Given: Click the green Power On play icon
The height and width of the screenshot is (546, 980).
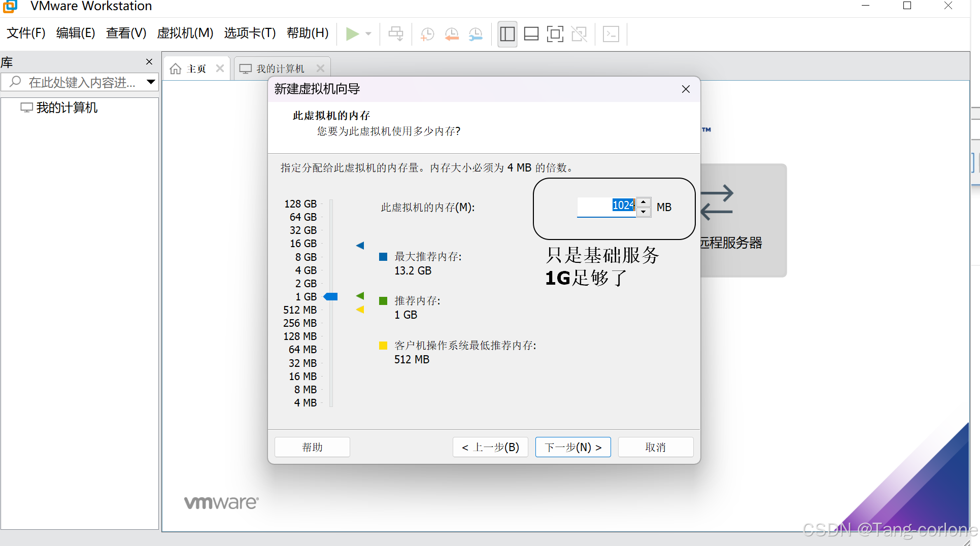Looking at the screenshot, I should tap(352, 34).
